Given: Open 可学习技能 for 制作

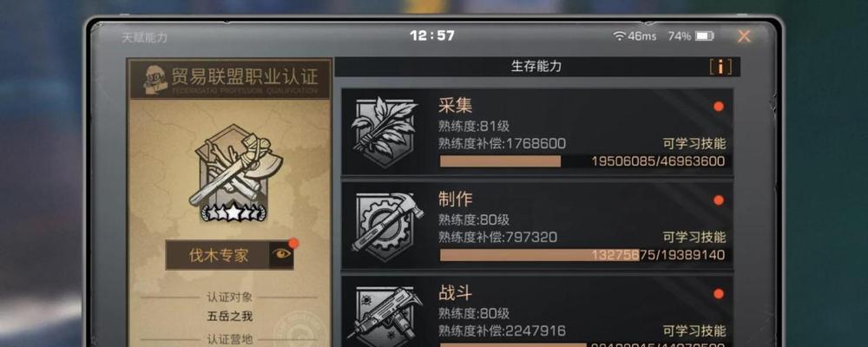Looking at the screenshot, I should pyautogui.click(x=694, y=238).
